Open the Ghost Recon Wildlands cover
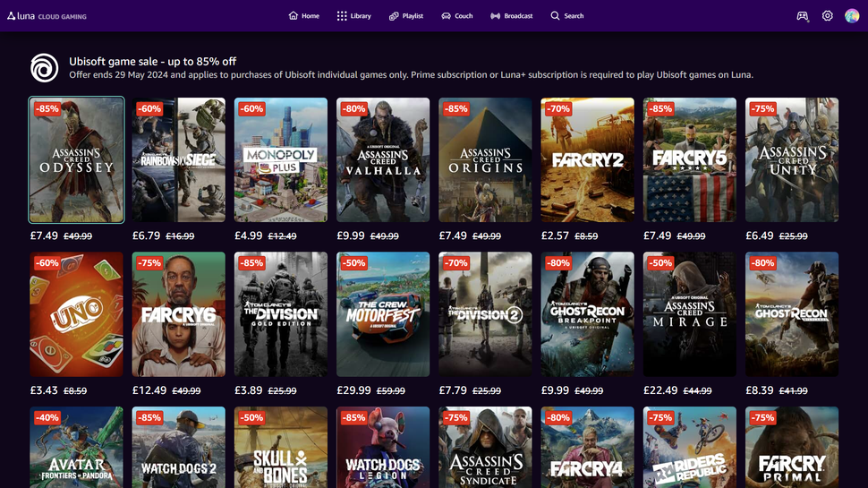This screenshot has height=488, width=868. pos(792,314)
